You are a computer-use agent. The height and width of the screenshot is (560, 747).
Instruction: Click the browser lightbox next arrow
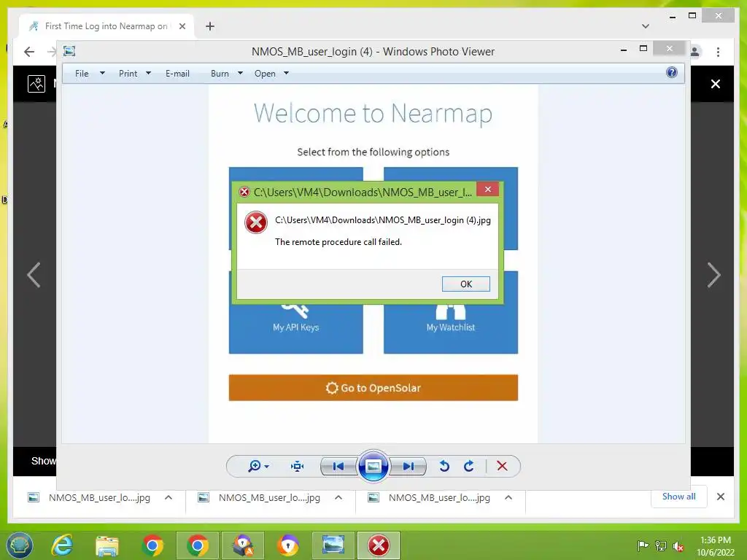click(713, 275)
